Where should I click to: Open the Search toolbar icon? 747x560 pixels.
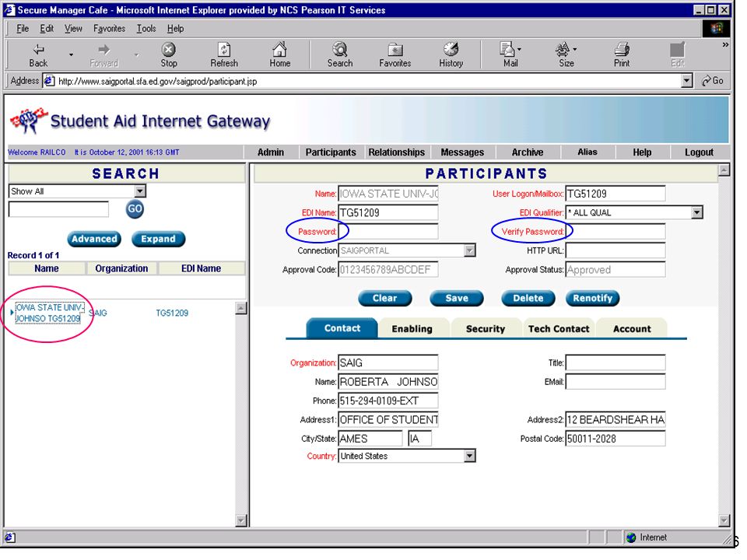[x=340, y=54]
